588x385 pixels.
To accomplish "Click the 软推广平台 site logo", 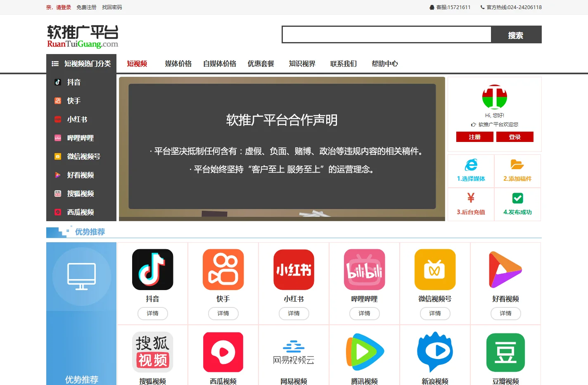I will tap(83, 36).
